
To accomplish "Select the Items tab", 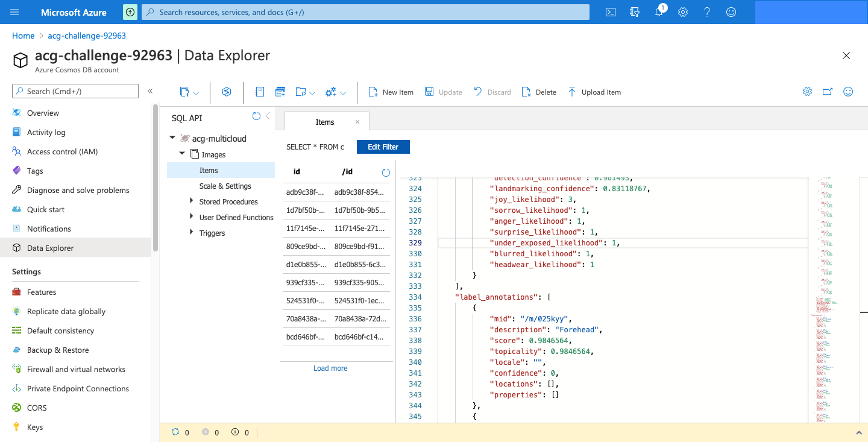I will pos(325,122).
